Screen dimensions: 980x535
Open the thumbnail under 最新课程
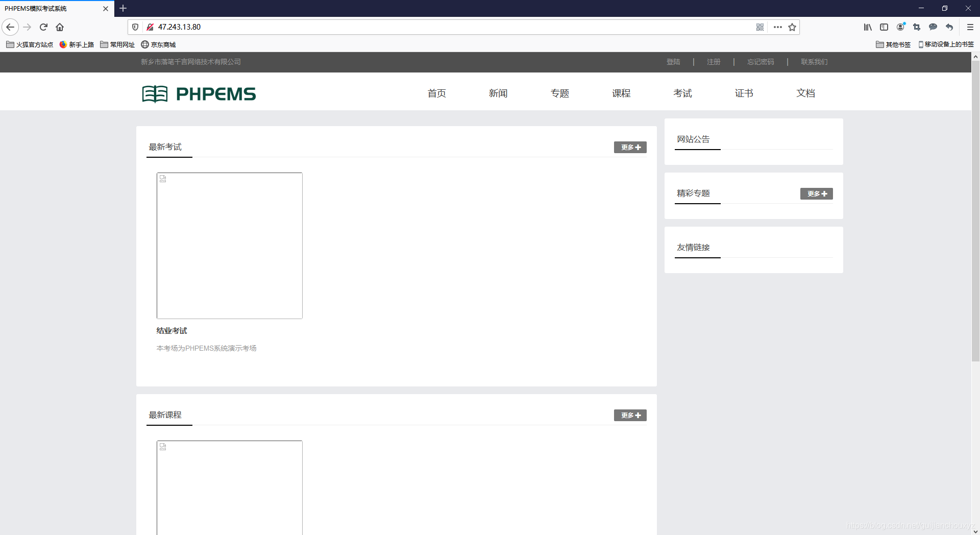[230, 488]
